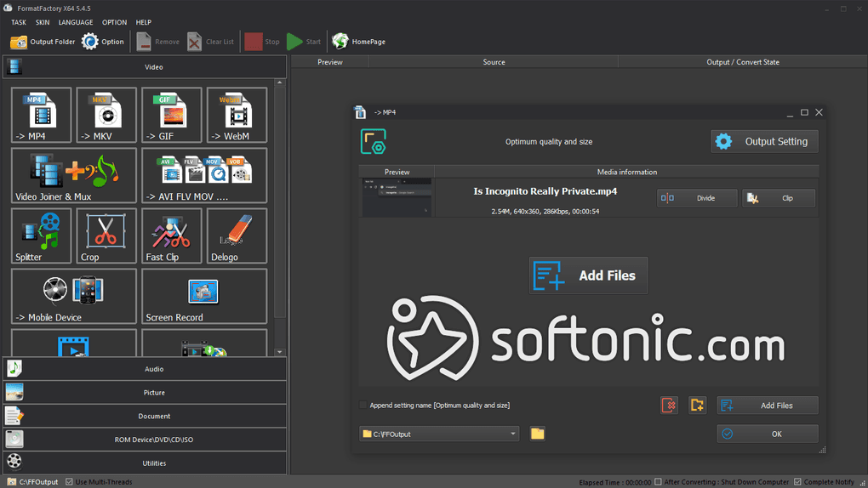This screenshot has height=488, width=868.
Task: Click the dialog Preview column header
Action: (397, 172)
